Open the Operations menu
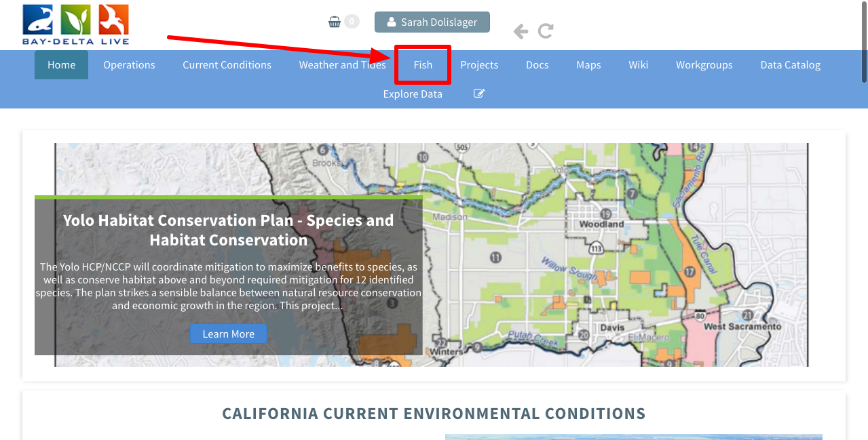This screenshot has height=440, width=868. coord(129,65)
